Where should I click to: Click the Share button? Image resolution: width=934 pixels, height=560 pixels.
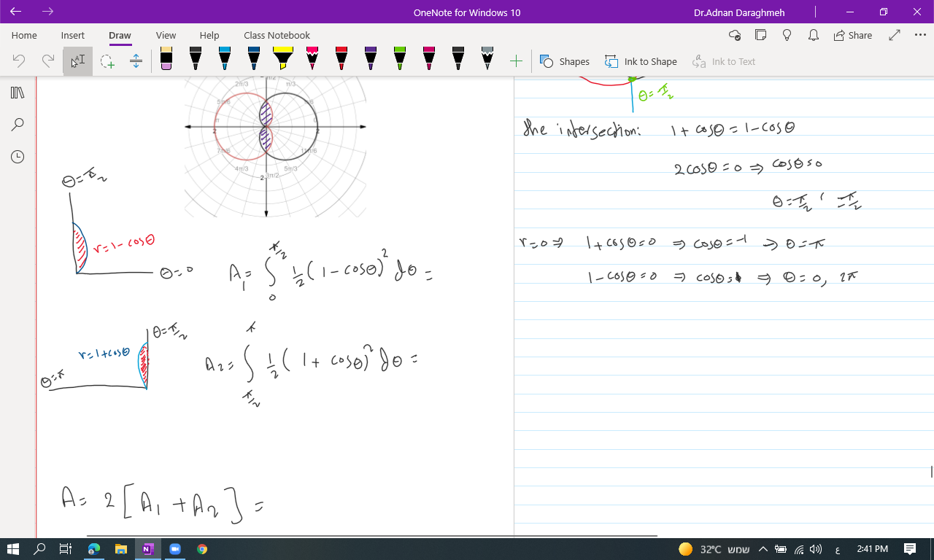tap(853, 35)
